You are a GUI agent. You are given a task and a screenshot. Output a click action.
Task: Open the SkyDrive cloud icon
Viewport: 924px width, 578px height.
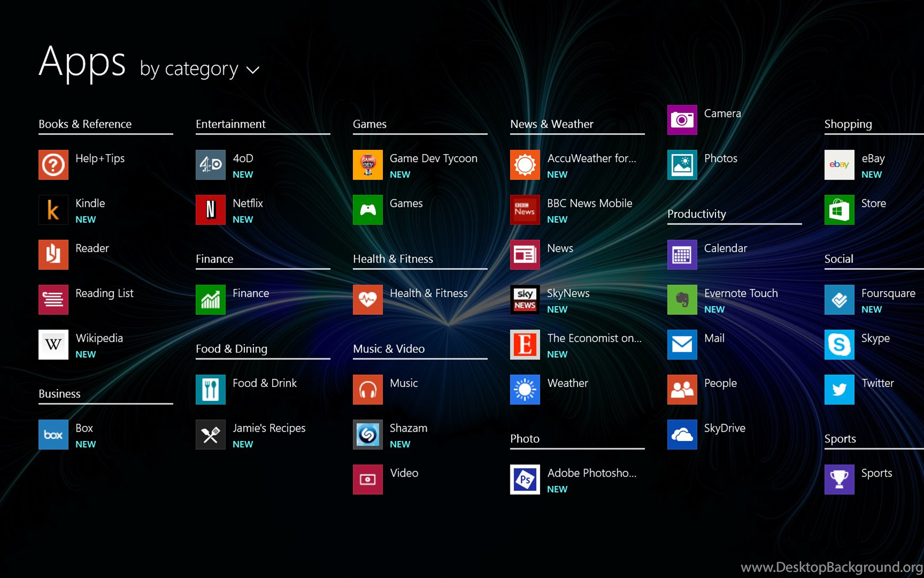click(683, 434)
